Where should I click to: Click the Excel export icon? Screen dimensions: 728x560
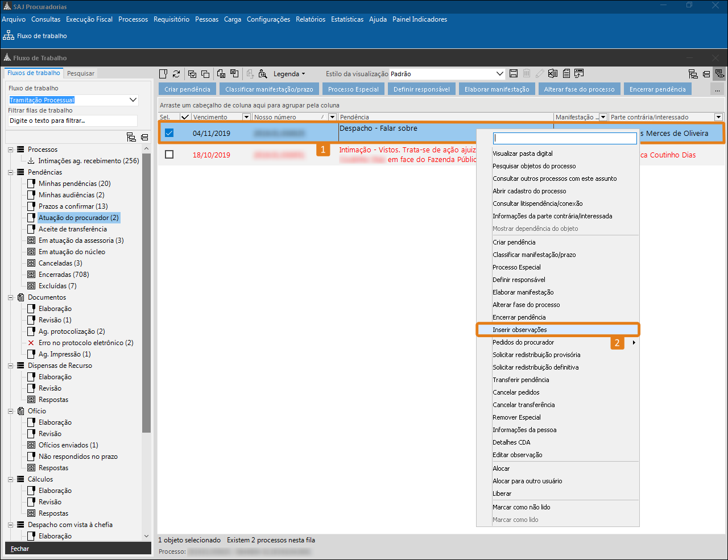pyautogui.click(x=552, y=73)
